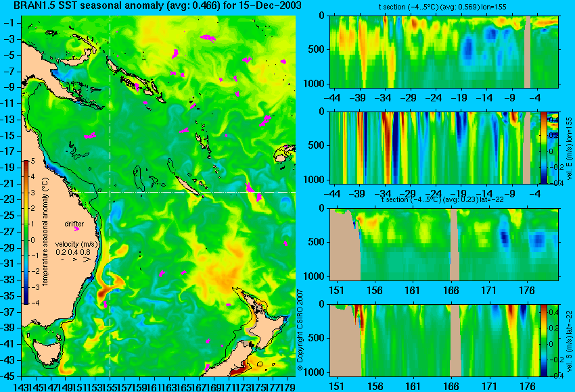Click the '5' at top of temperature color bar
575x392 pixels.
click(x=33, y=161)
